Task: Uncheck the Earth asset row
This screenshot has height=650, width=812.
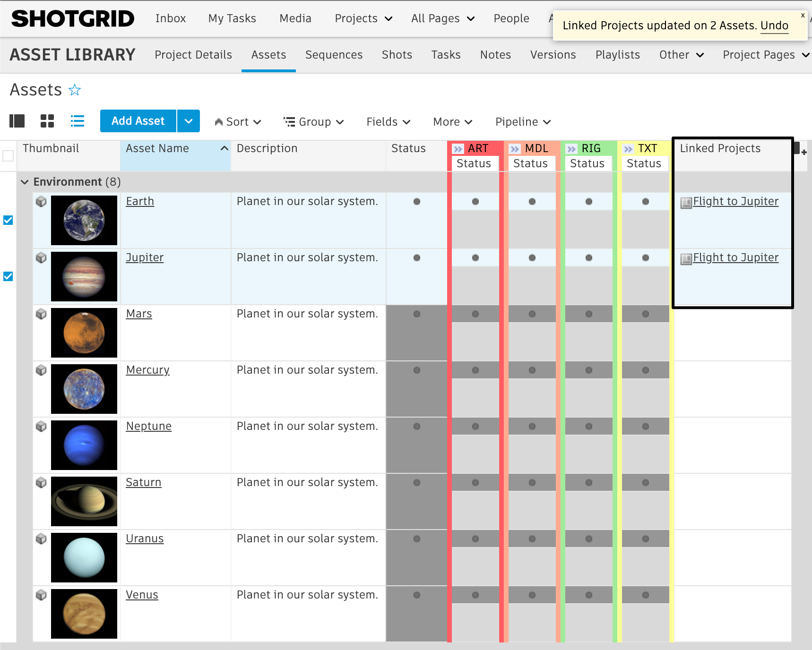Action: pos(8,220)
